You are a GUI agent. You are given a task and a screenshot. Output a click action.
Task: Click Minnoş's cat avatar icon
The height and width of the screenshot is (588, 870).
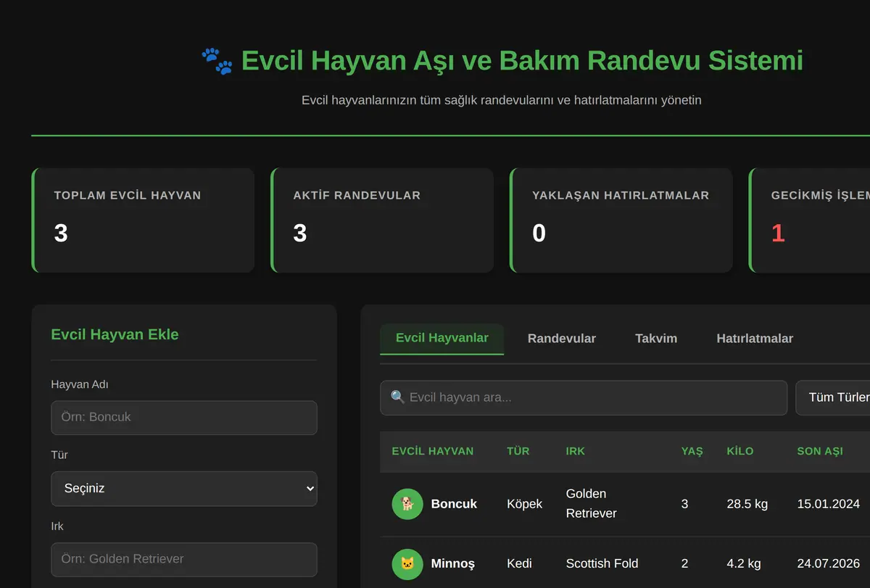click(x=407, y=563)
